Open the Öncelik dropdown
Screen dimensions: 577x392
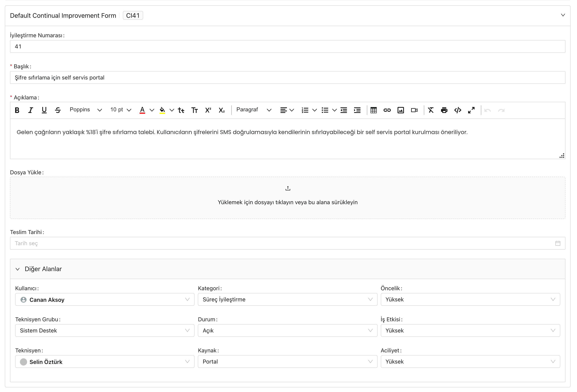pos(470,299)
